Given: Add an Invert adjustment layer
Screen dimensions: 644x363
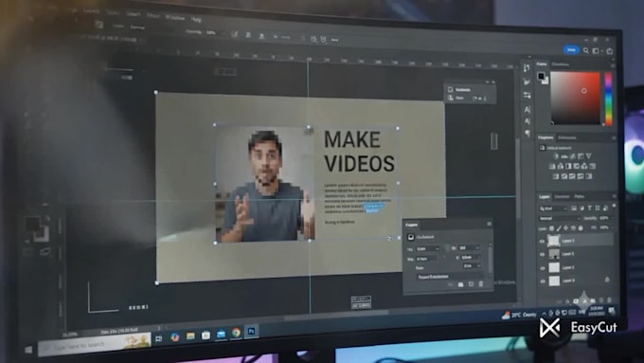Looking at the screenshot, I should [x=556, y=176].
